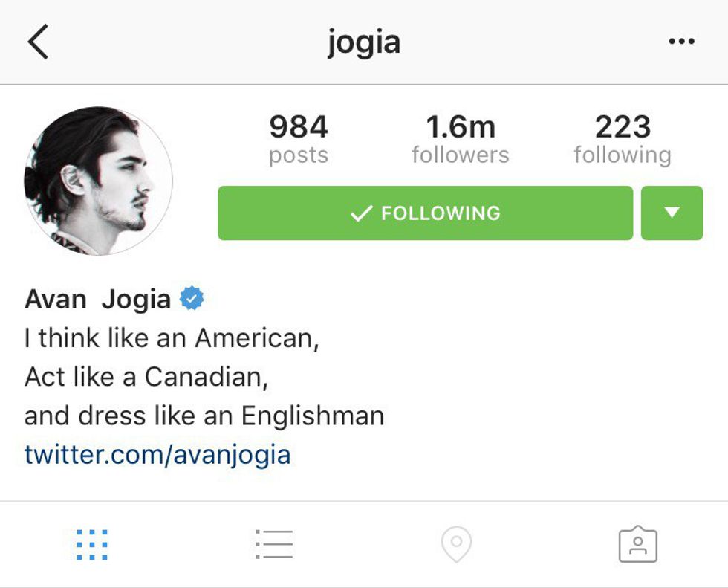Toggle the green Following button

click(425, 213)
